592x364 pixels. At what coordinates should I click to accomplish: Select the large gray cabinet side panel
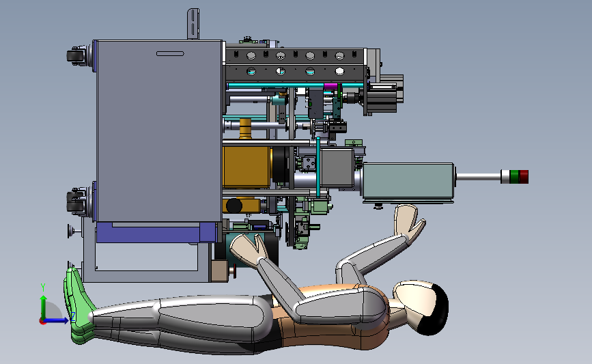159,130
